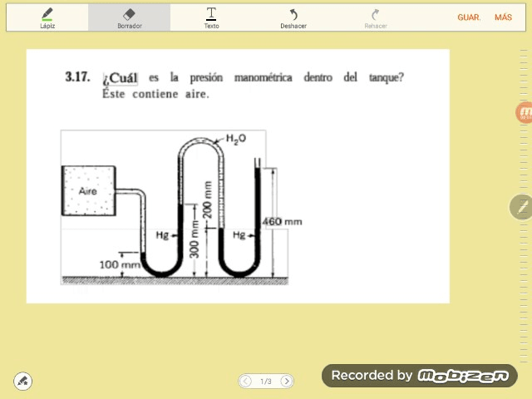532x399 pixels.
Task: Save the note with GUAR.
Action: [x=469, y=17]
